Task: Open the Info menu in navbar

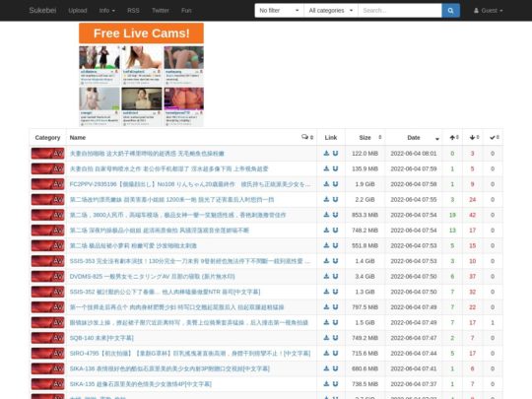Action: point(106,11)
